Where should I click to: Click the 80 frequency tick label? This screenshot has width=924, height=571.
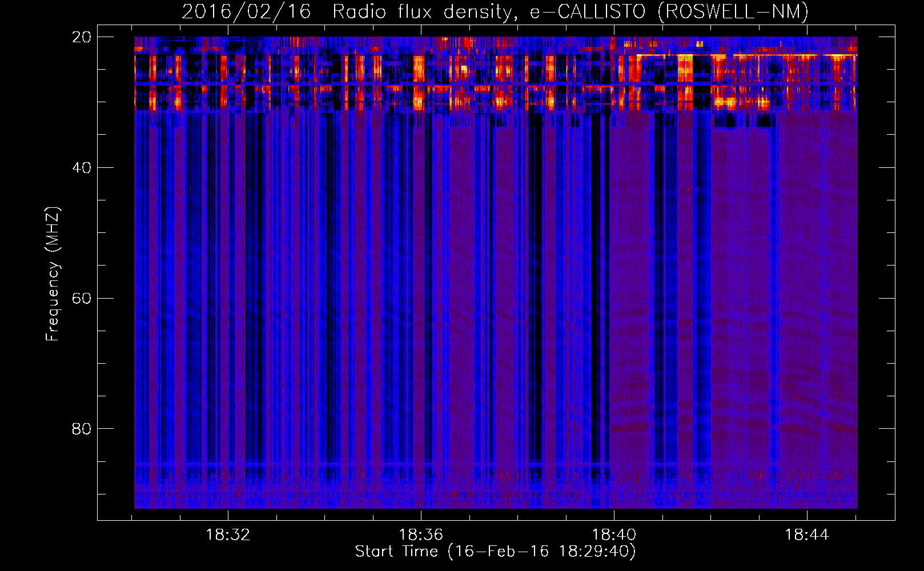coord(82,429)
